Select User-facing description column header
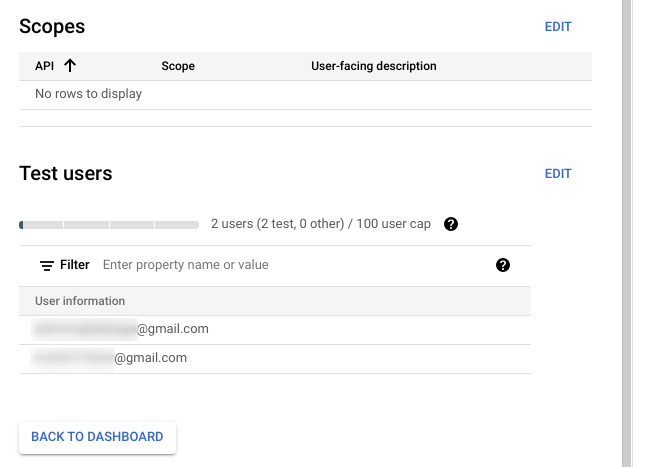 coord(374,66)
